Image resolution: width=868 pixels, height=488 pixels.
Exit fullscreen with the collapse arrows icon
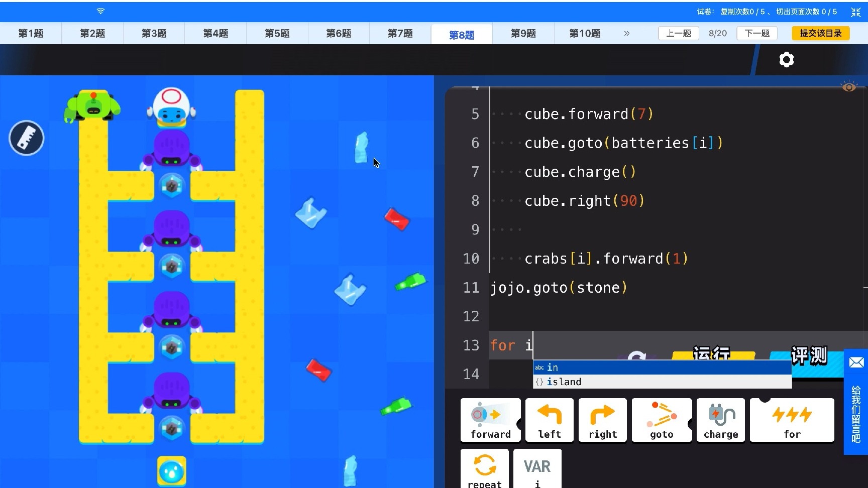coord(855,12)
